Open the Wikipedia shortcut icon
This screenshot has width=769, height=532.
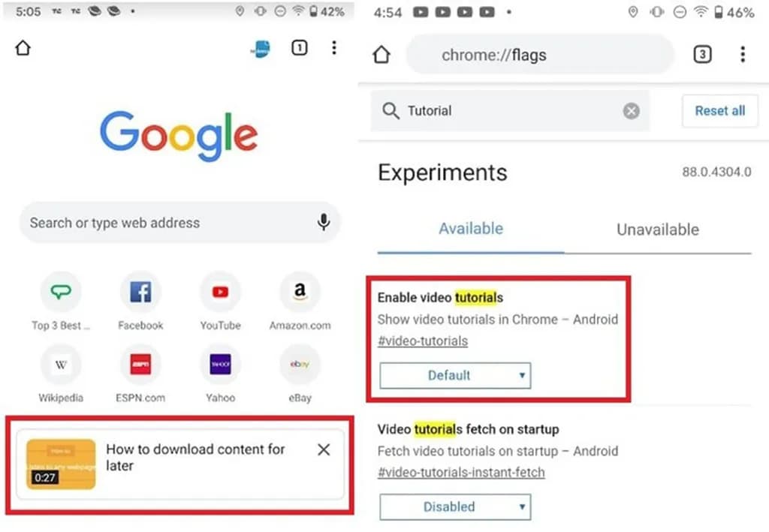(61, 365)
